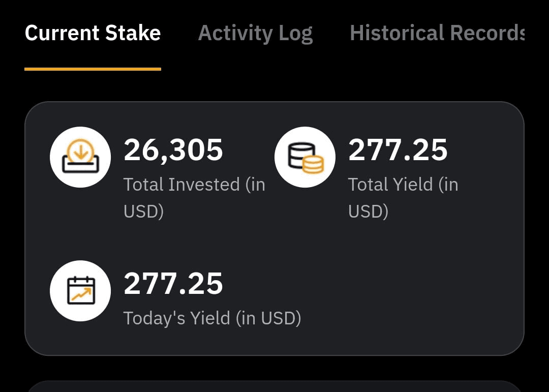Image resolution: width=549 pixels, height=392 pixels.
Task: Tap the Total Yield coins icon
Action: click(x=305, y=157)
